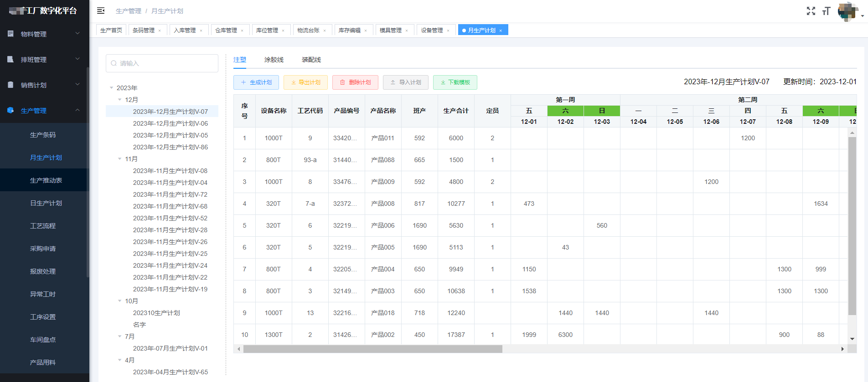Switch to the 注塑 tab

pyautogui.click(x=240, y=60)
